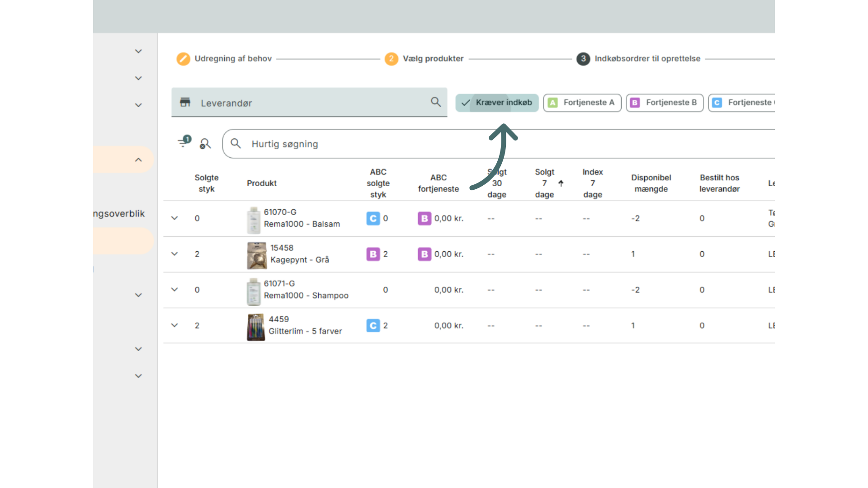Toggle the Kræver indkøb filter chip
This screenshot has height=488, width=868.
(497, 103)
